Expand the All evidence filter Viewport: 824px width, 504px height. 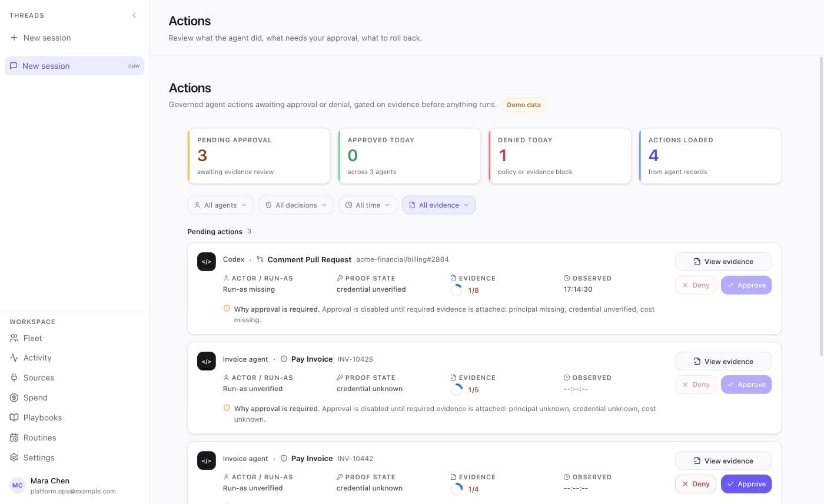tap(439, 205)
